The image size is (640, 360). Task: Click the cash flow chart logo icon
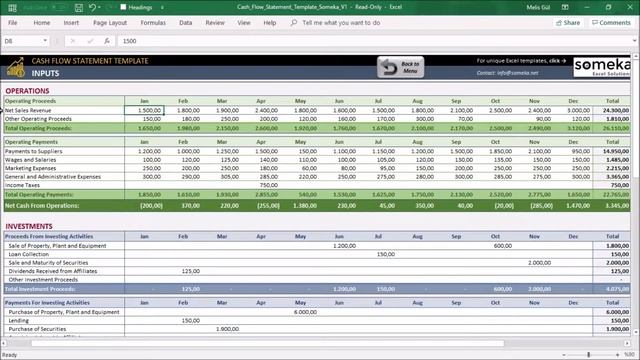tap(16, 67)
